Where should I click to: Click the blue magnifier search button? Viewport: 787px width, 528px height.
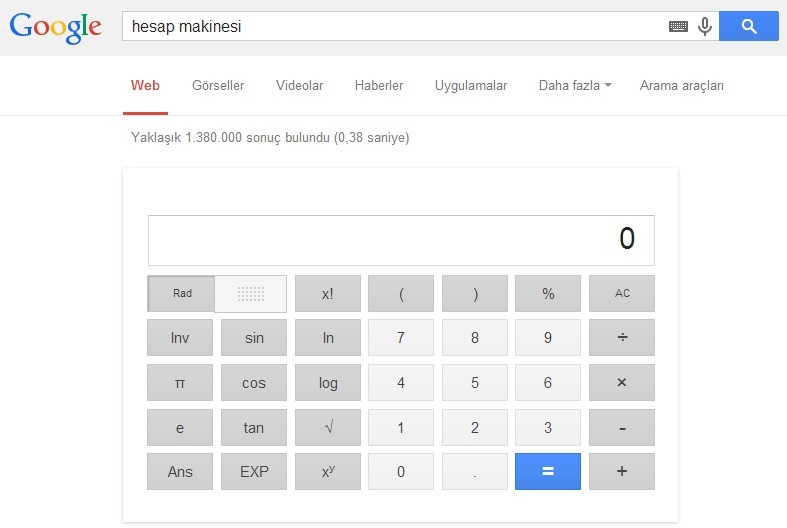[x=748, y=26]
